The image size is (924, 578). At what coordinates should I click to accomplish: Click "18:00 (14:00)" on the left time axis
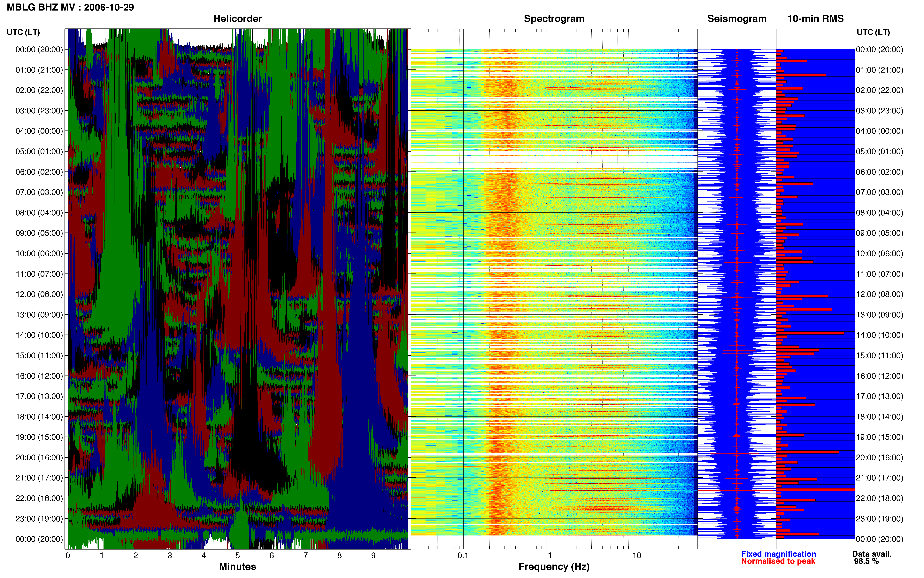[39, 417]
